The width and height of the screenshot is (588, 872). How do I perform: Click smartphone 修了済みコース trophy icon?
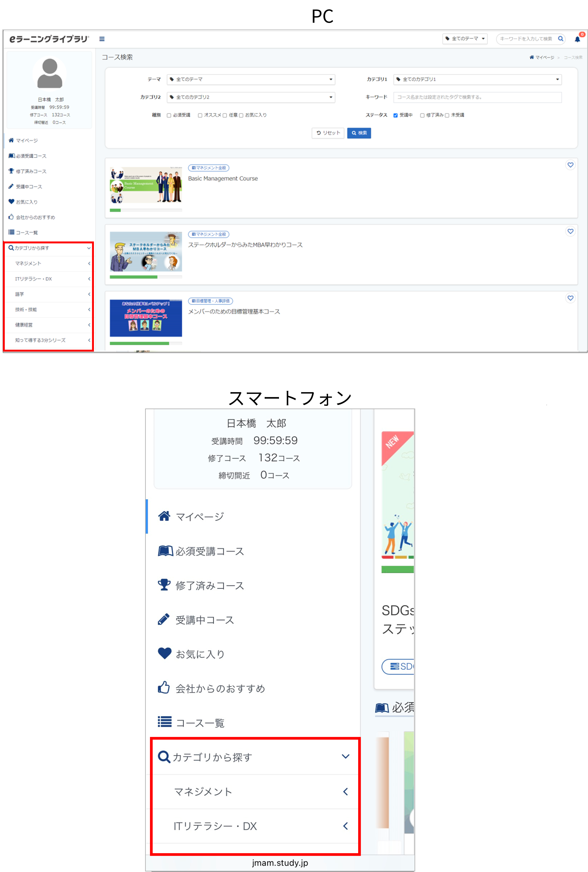(164, 585)
